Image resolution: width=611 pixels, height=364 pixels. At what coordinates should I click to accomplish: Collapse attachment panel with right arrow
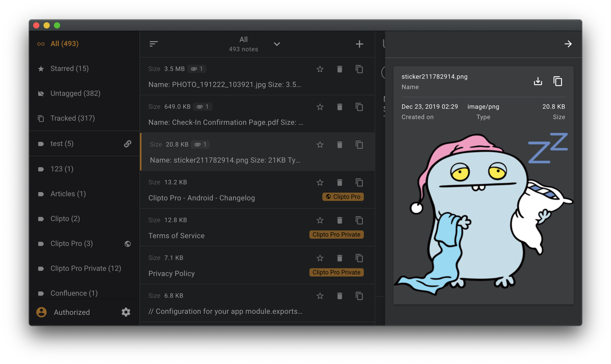point(568,44)
